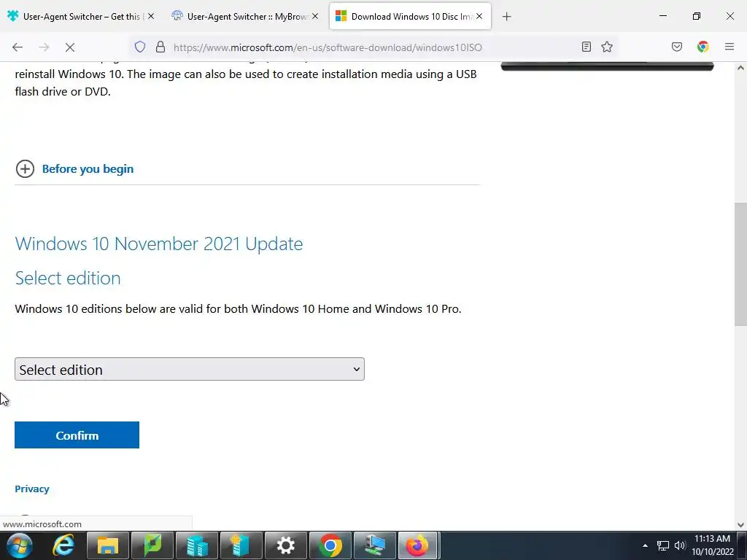The height and width of the screenshot is (560, 747).
Task: Close the Download Windows 10 tab
Action: pyautogui.click(x=479, y=16)
